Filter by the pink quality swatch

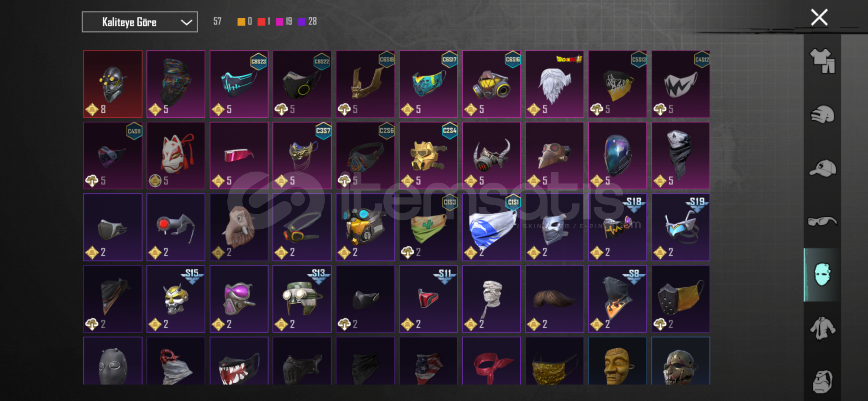[280, 22]
